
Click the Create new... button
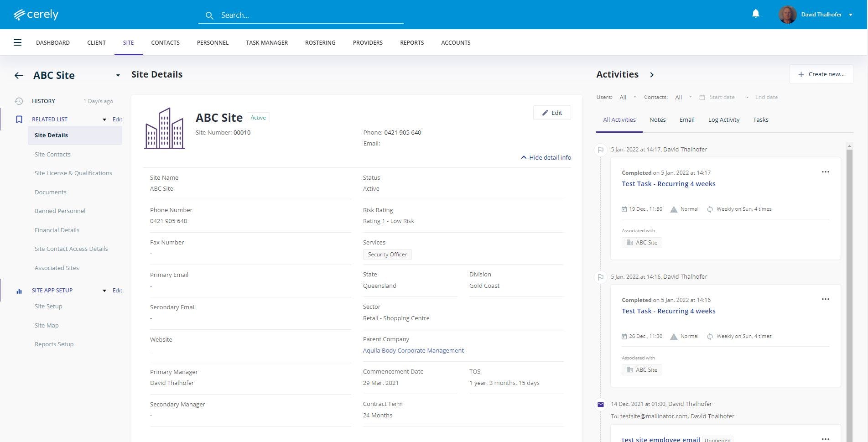pos(821,74)
